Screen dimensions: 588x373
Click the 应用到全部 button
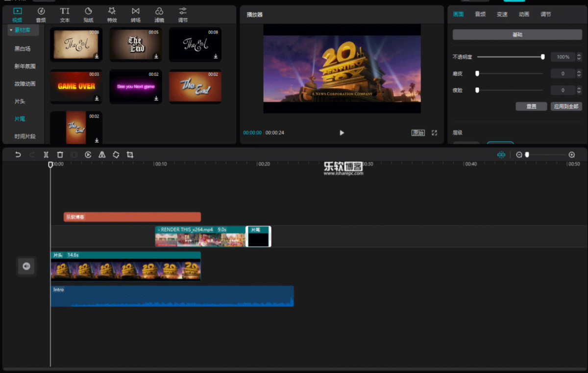point(566,106)
